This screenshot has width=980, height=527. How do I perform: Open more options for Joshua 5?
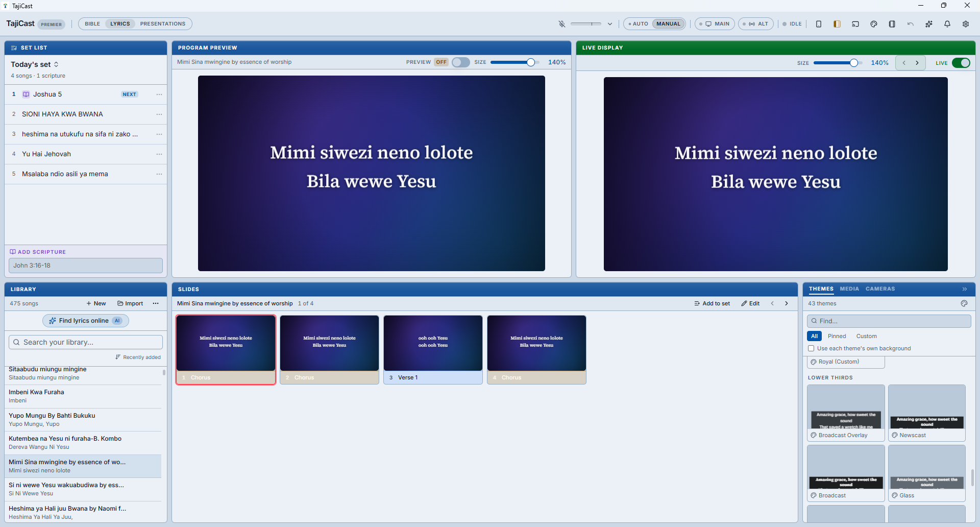point(159,94)
